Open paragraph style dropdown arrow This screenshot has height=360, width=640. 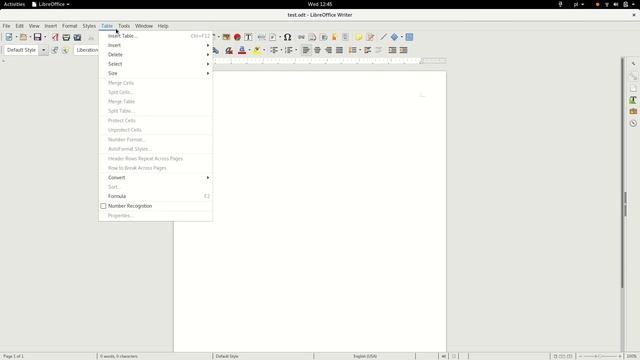pos(43,50)
